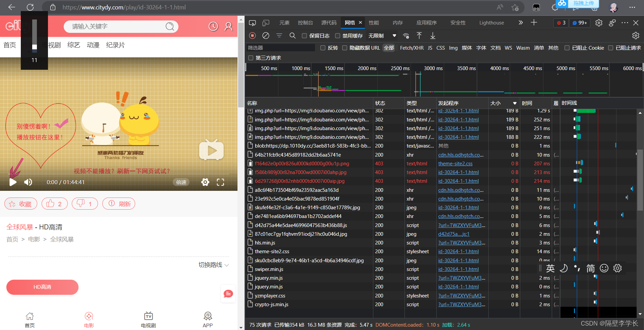Open the chat bubble feedback icon

coord(228,294)
